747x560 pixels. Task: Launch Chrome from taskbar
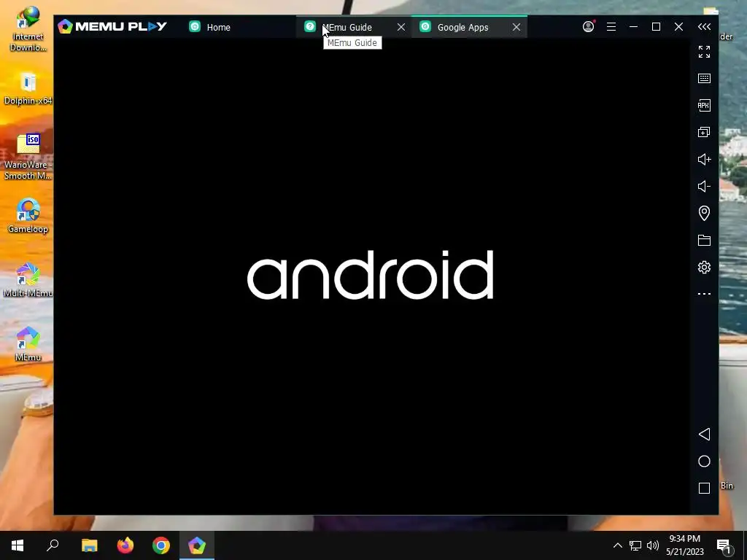pos(161,545)
